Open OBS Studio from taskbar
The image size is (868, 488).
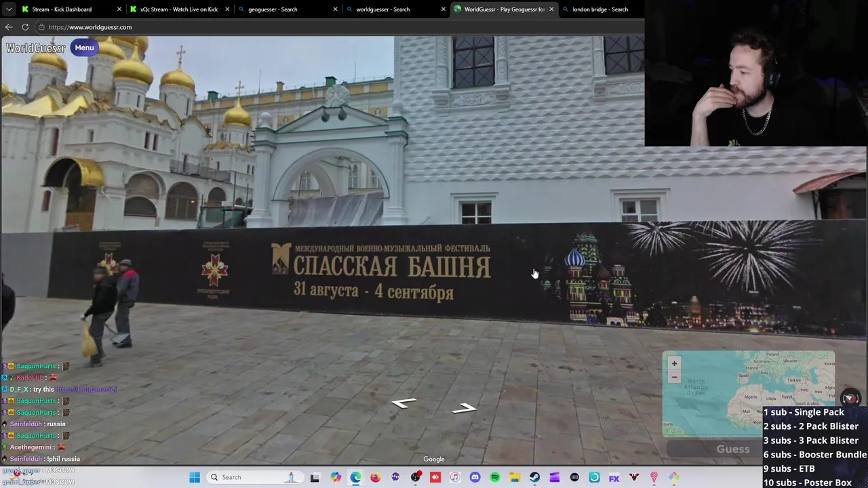pos(415,478)
